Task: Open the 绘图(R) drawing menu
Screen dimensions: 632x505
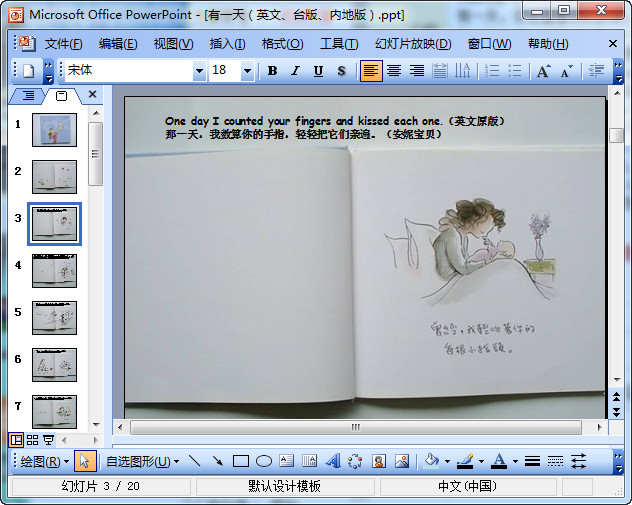Action: tap(44, 461)
